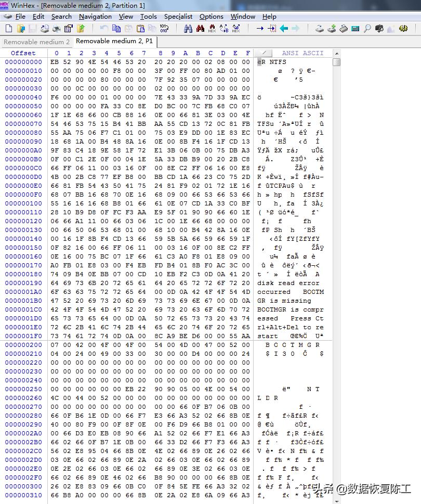421x504 pixels.
Task: Click 'NTFS' in the ASCII column
Action: [x=278, y=62]
